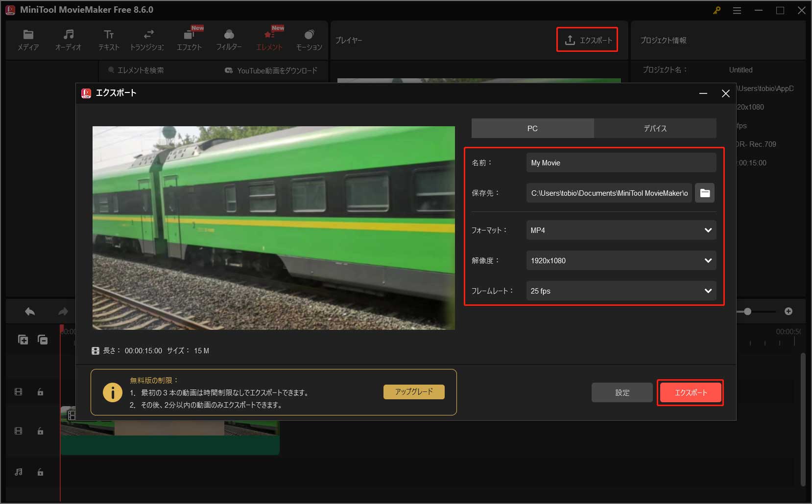Click the プレイヤー label
The height and width of the screenshot is (504, 812).
pos(348,40)
